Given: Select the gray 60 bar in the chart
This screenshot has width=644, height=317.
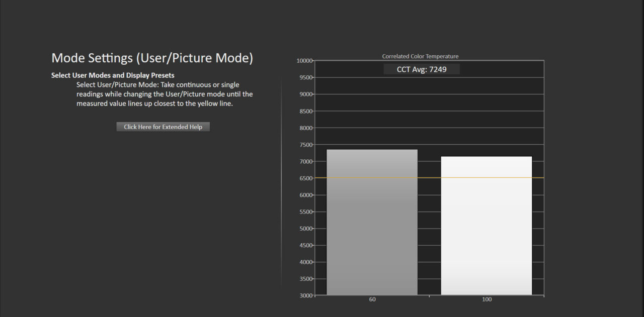Looking at the screenshot, I should [372, 222].
